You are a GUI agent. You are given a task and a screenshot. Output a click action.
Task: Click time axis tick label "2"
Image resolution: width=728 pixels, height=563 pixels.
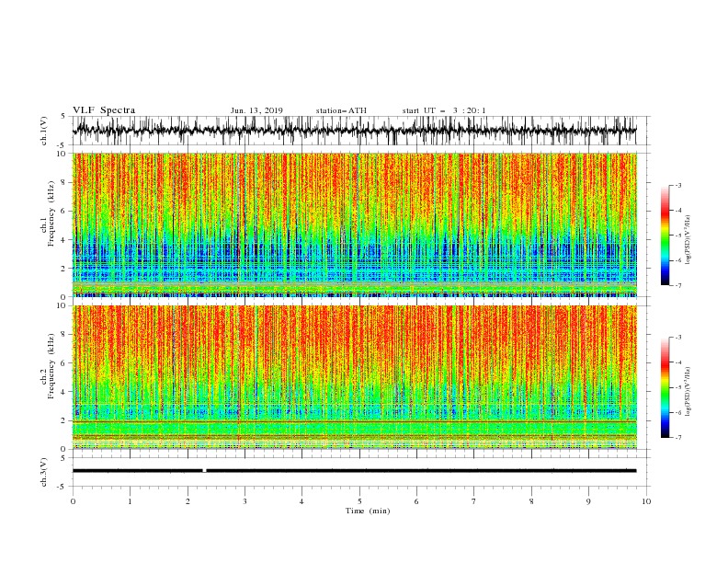click(188, 501)
